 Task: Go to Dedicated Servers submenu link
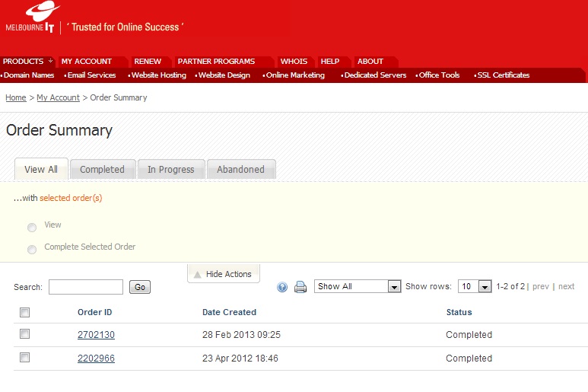tap(375, 75)
